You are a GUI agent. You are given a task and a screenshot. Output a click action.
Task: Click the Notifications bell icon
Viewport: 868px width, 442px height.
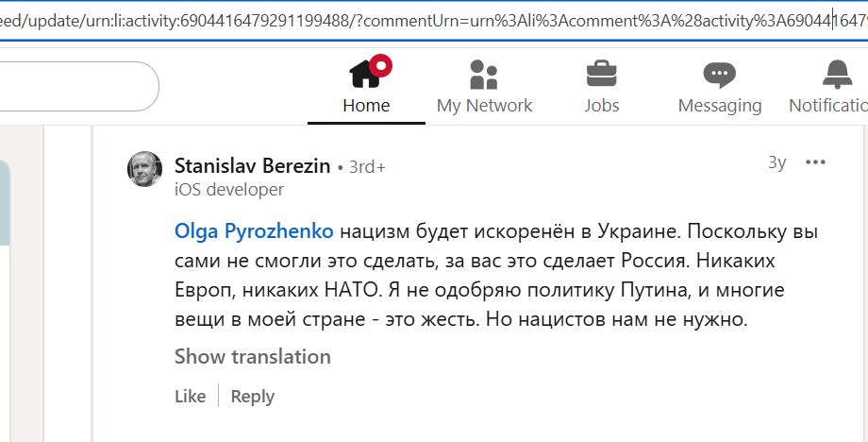pos(836,73)
